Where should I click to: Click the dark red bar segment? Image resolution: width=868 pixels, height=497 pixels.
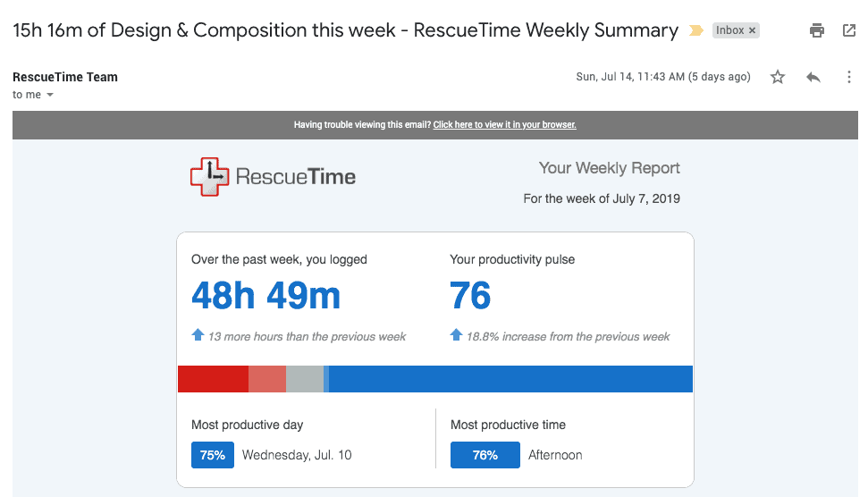(x=213, y=379)
